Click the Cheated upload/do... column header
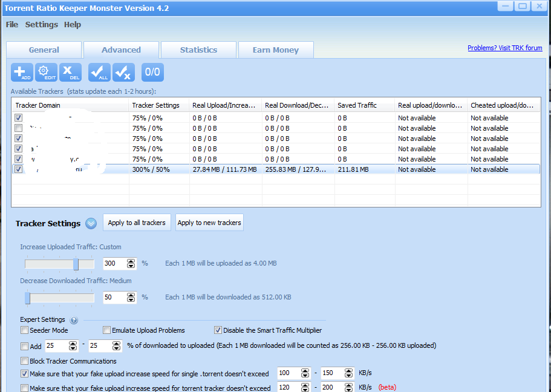 click(x=504, y=105)
